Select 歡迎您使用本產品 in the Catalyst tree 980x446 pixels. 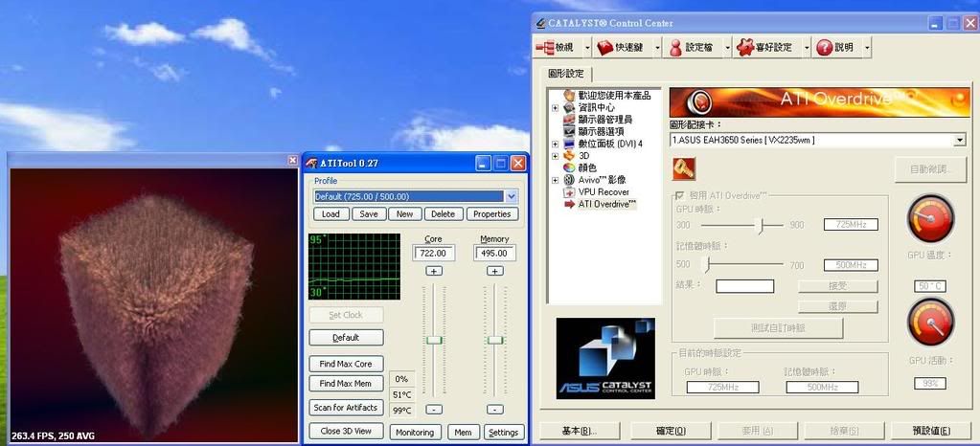614,96
